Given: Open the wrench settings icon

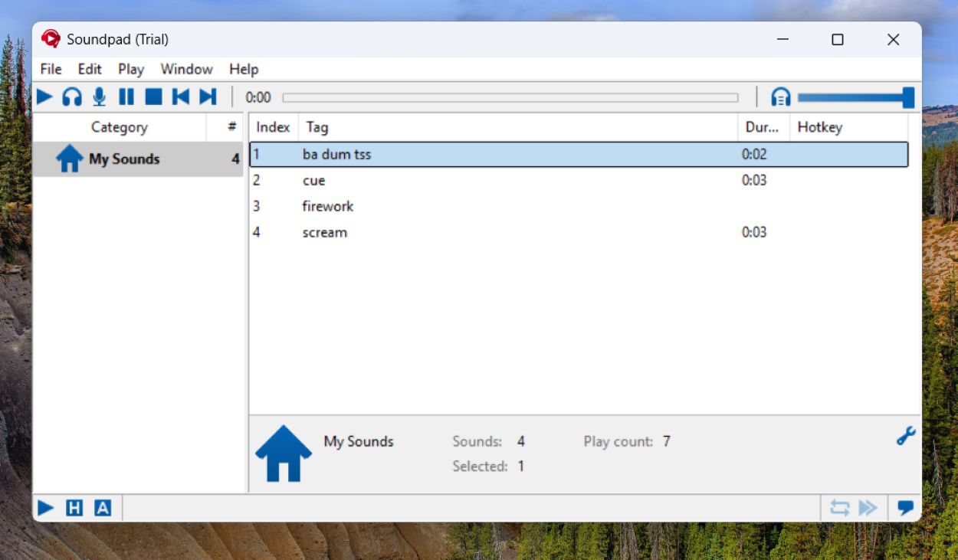Looking at the screenshot, I should point(906,436).
